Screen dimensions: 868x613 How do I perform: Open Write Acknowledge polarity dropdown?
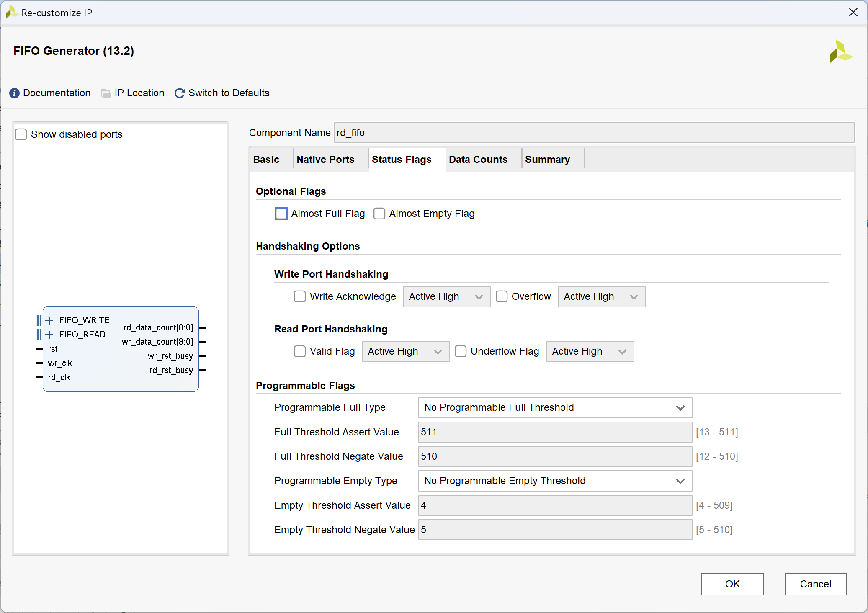coord(446,296)
